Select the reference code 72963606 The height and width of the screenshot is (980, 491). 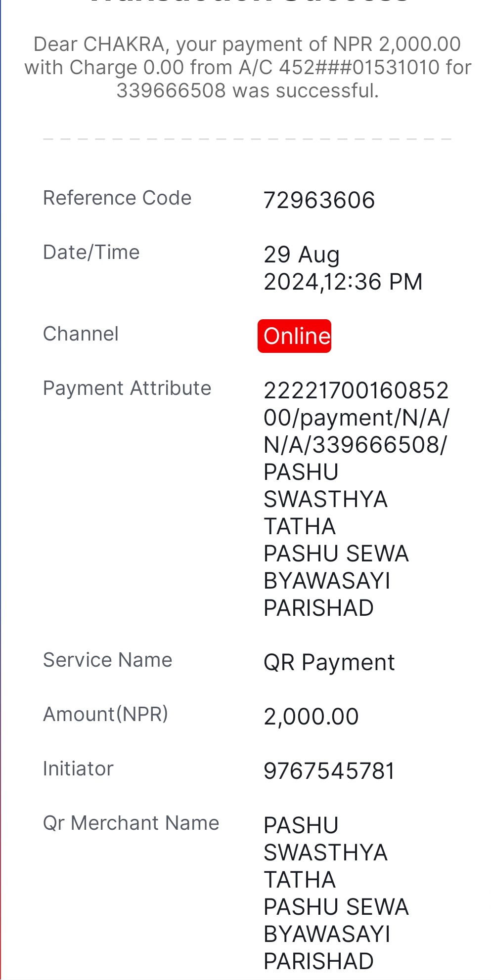[319, 200]
